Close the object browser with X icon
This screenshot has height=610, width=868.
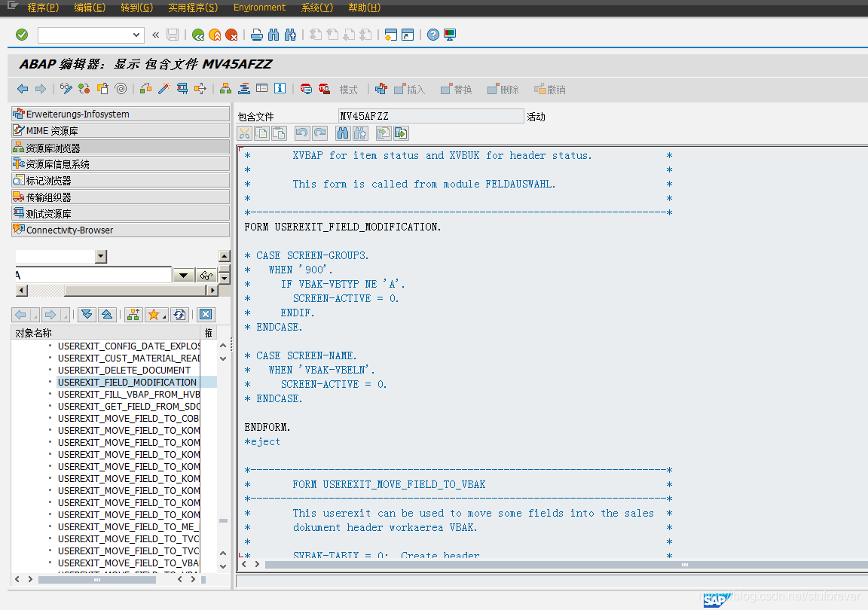point(206,314)
